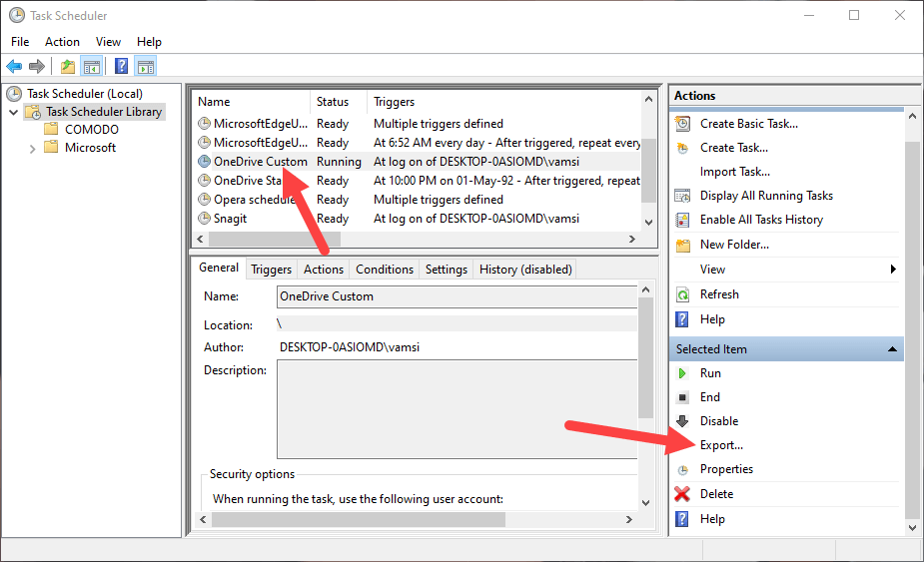Click the Back arrow toolbar icon
Image resolution: width=924 pixels, height=562 pixels.
click(14, 66)
